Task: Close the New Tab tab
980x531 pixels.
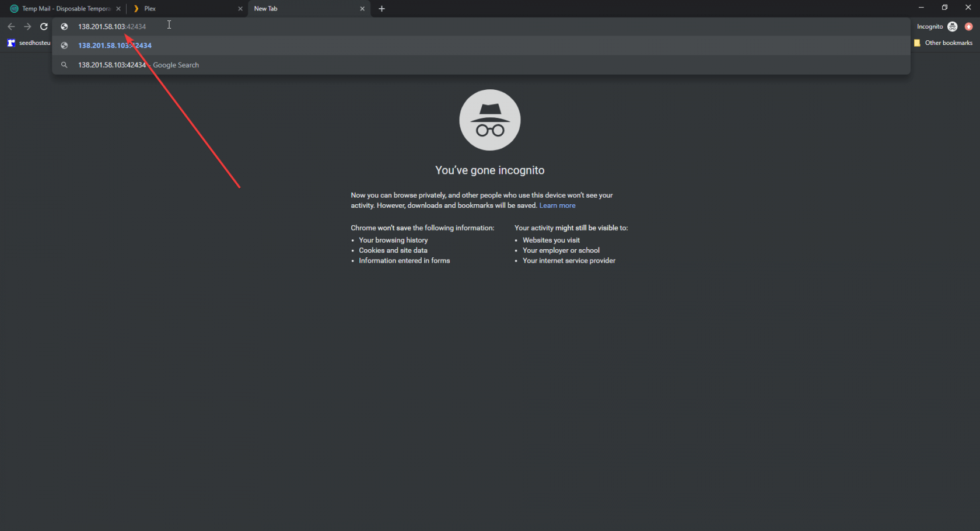Action: pyautogui.click(x=362, y=9)
